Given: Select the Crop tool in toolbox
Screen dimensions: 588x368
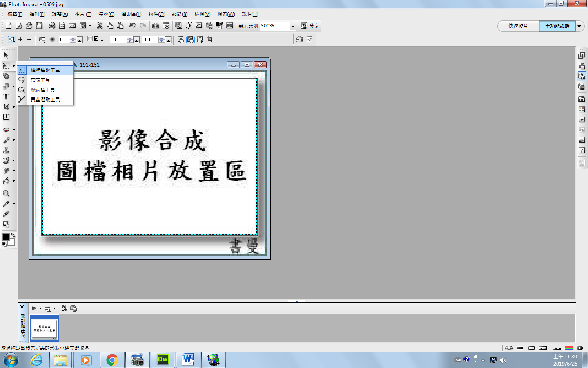Looking at the screenshot, I should [6, 107].
